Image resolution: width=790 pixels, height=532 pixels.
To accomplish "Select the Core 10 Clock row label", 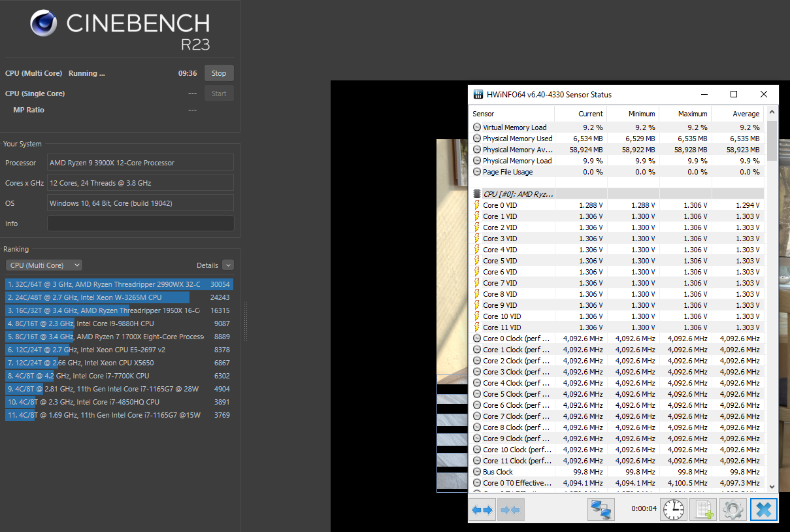I will tap(517, 450).
